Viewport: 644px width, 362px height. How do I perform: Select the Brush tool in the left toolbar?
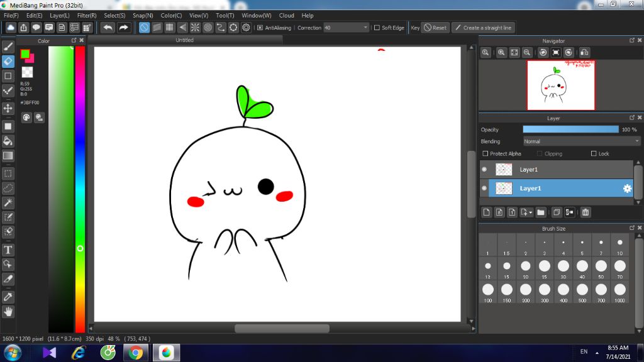point(8,47)
